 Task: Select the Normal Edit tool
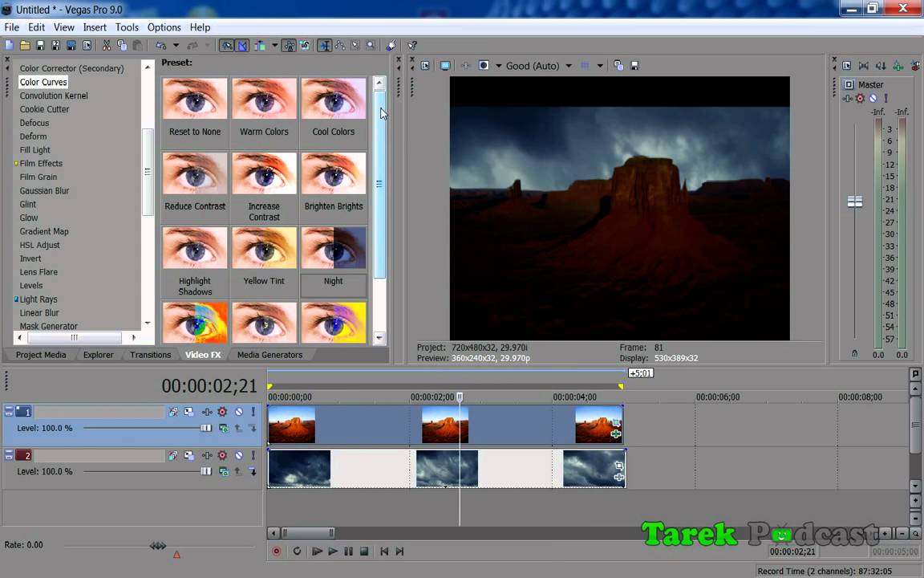[x=325, y=46]
